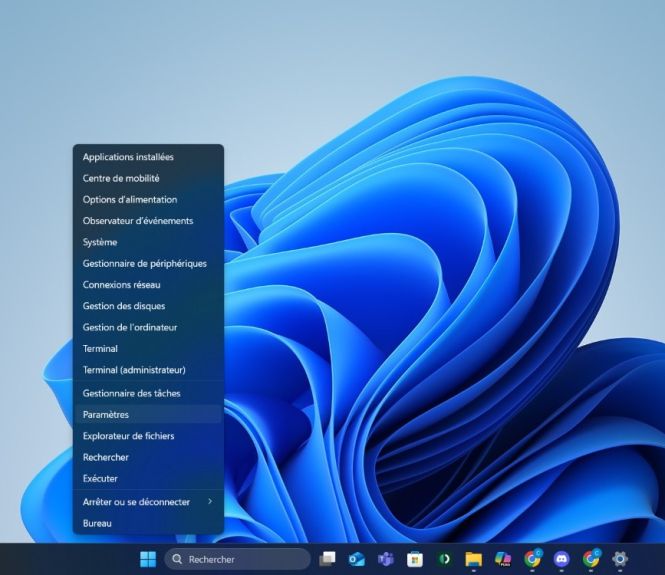
Task: Select the Système entry
Action: point(148,242)
